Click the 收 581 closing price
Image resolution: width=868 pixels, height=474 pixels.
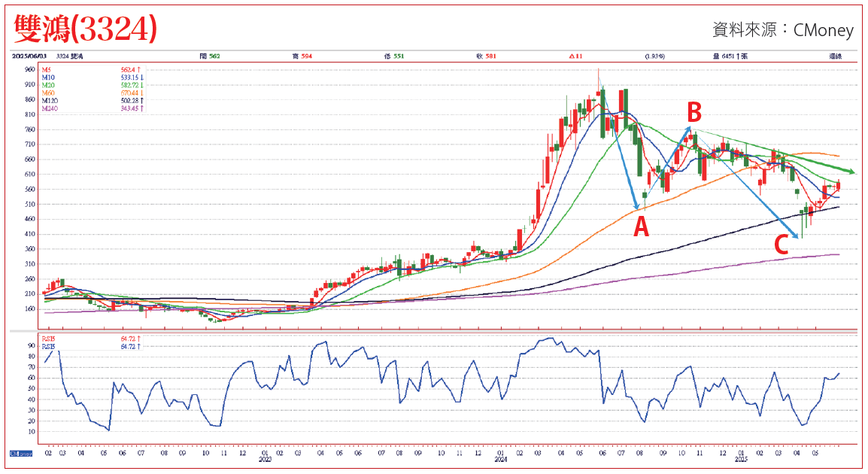tap(485, 56)
